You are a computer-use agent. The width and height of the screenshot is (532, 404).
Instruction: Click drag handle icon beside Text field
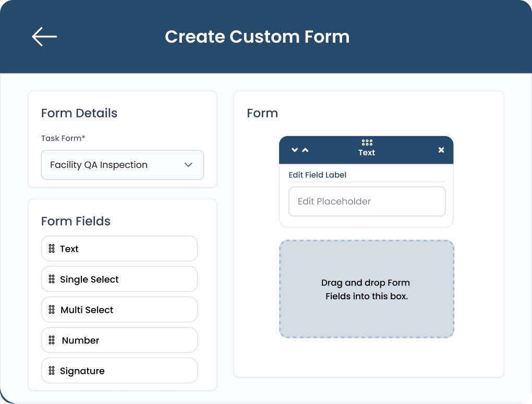(52, 249)
